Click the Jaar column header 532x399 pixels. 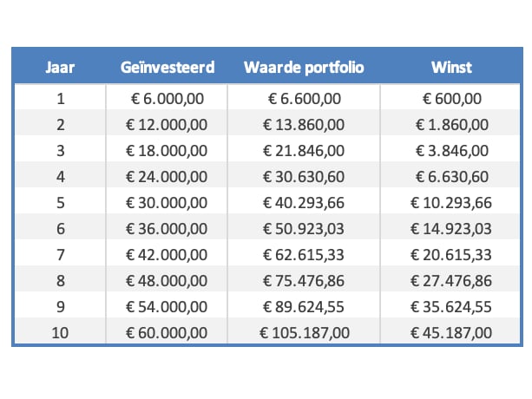click(59, 68)
